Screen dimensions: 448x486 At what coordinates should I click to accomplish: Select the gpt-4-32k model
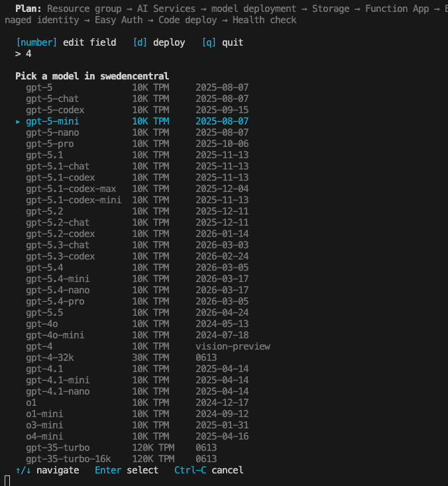[x=121, y=358]
